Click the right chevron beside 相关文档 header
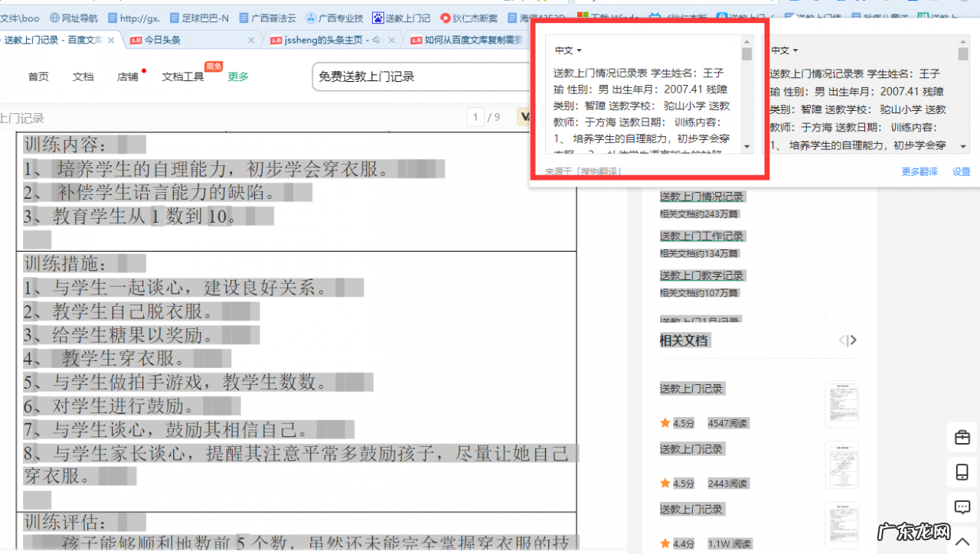 [854, 340]
